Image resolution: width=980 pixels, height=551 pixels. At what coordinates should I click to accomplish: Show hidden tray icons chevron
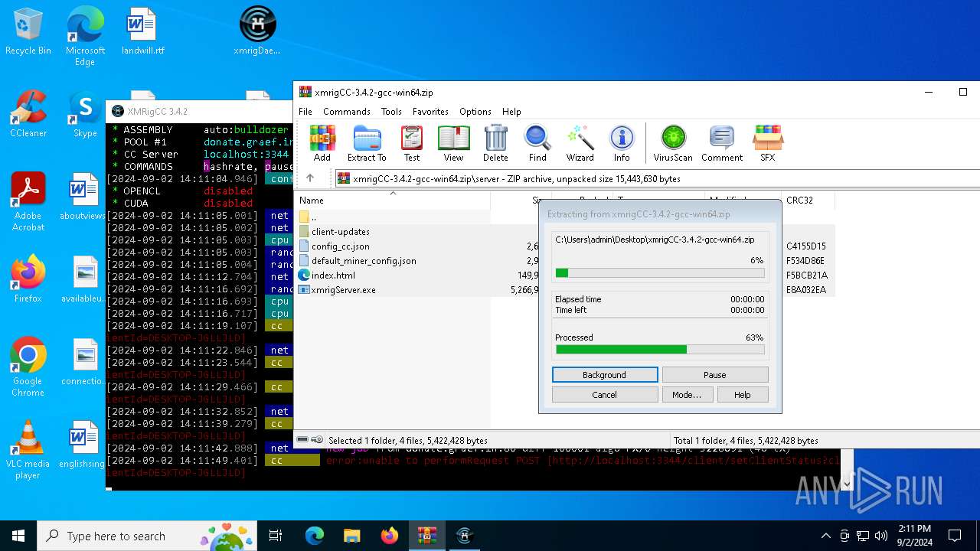[x=825, y=536]
